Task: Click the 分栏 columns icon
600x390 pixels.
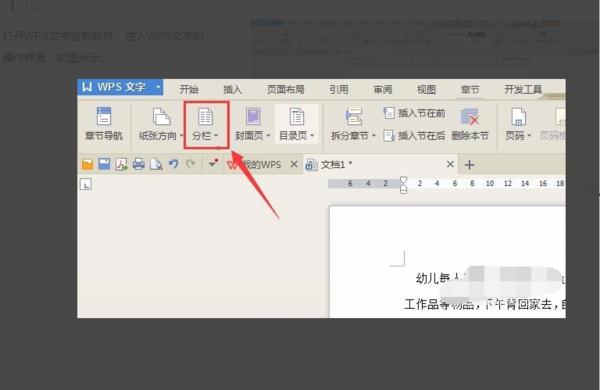Action: click(x=205, y=116)
